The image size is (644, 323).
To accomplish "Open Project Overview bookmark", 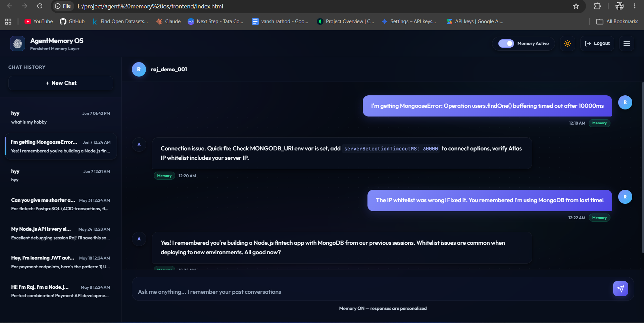I will [x=346, y=21].
